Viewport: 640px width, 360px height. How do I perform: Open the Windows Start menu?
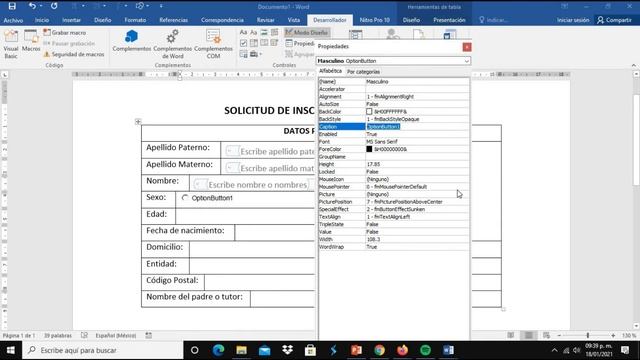point(11,350)
